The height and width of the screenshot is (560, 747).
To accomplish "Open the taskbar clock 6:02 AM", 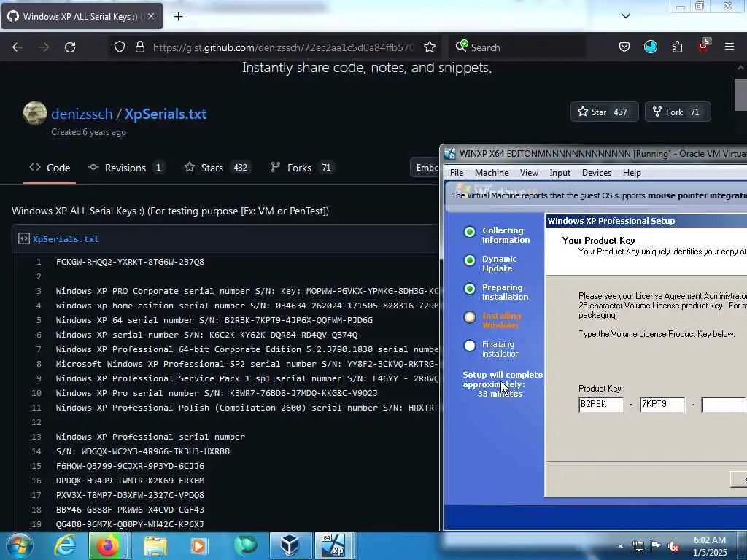I will [x=710, y=546].
